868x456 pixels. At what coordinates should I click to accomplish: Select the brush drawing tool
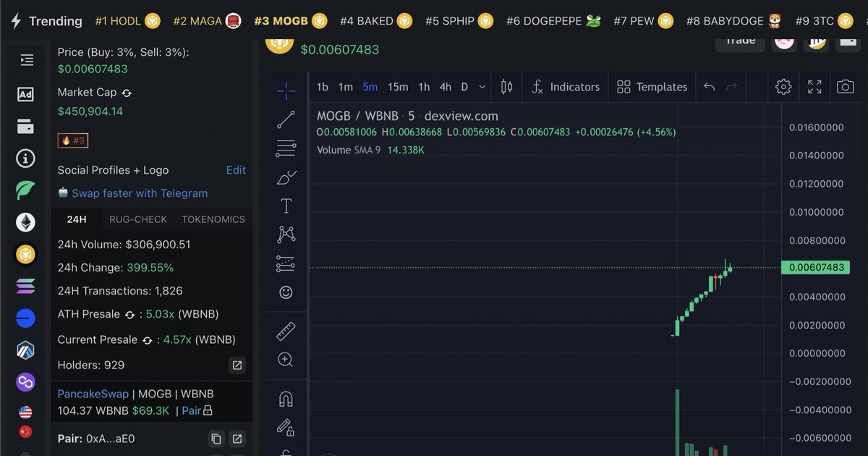tap(286, 177)
